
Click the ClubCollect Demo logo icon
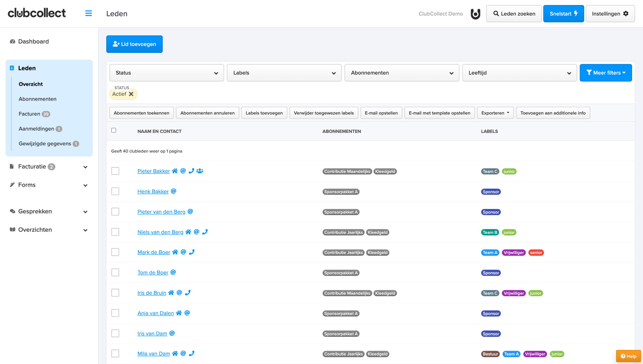click(475, 14)
